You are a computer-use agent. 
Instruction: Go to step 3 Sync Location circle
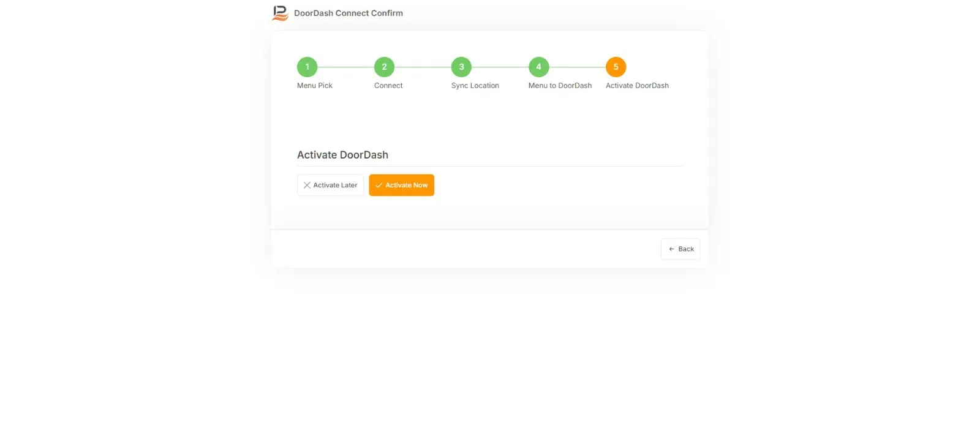point(461,67)
